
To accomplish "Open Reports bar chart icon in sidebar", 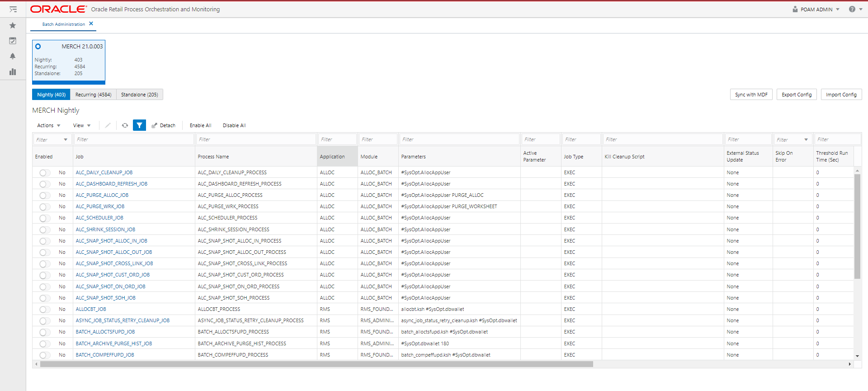I will pyautogui.click(x=13, y=72).
